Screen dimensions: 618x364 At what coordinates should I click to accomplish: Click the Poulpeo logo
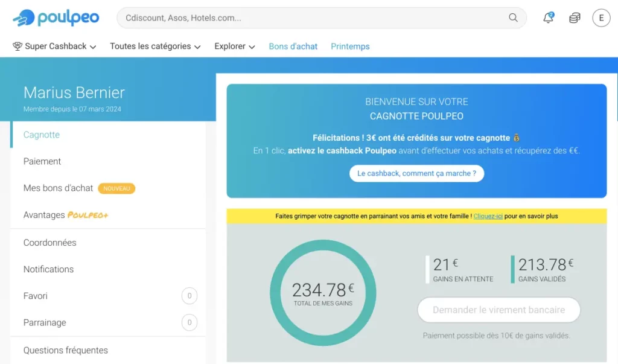coord(56,18)
